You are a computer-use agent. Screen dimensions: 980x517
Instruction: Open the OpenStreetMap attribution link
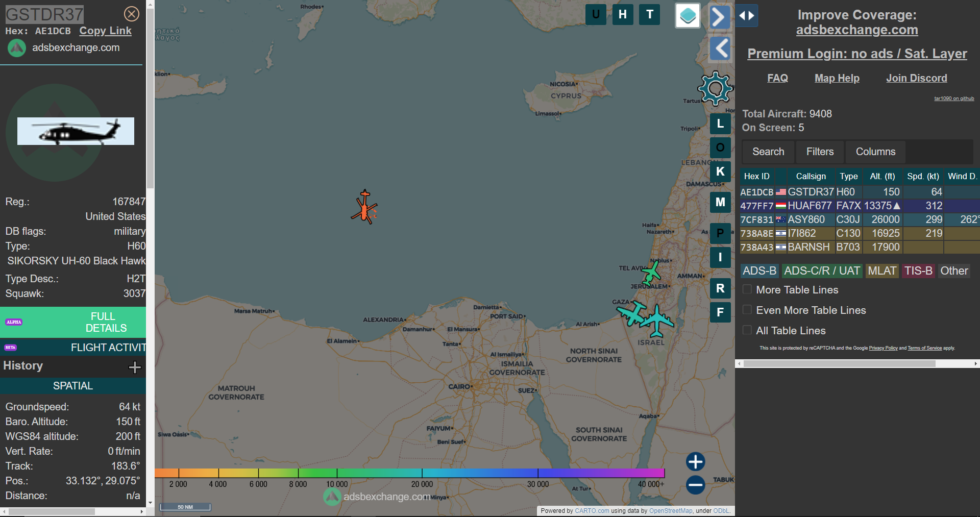pos(671,511)
